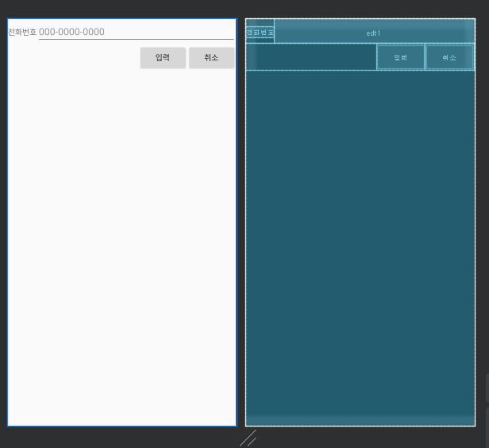Select the 입력 button in blueprint view
The height and width of the screenshot is (448, 489).
400,57
